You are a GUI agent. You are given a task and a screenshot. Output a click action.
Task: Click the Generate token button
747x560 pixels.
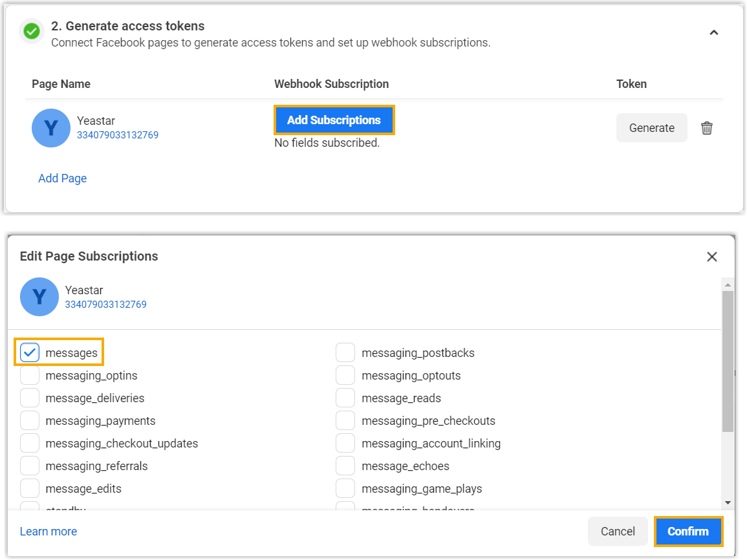coord(651,128)
